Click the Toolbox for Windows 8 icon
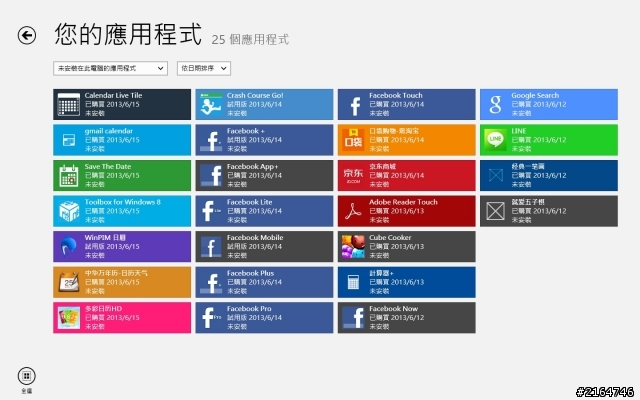Image resolution: width=640 pixels, height=400 pixels. pos(69,211)
